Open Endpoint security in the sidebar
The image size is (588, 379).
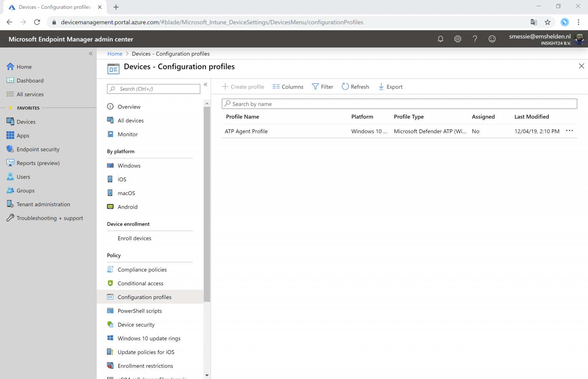tap(38, 149)
